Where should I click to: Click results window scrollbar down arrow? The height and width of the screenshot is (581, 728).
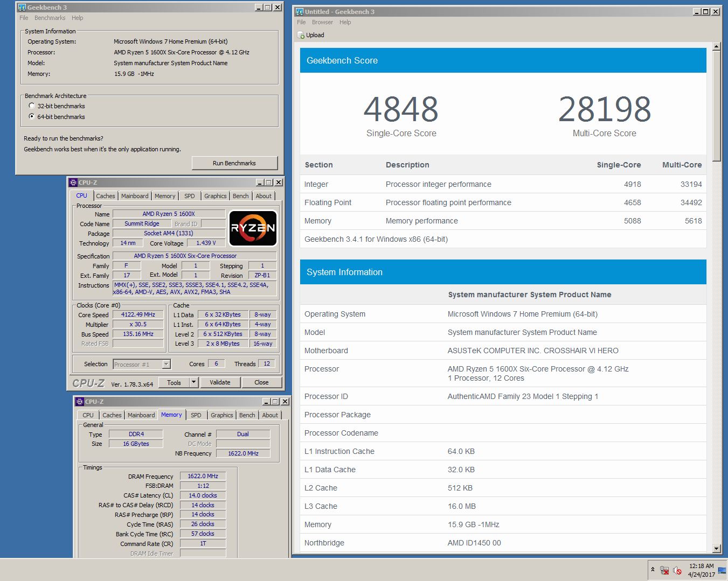click(716, 549)
